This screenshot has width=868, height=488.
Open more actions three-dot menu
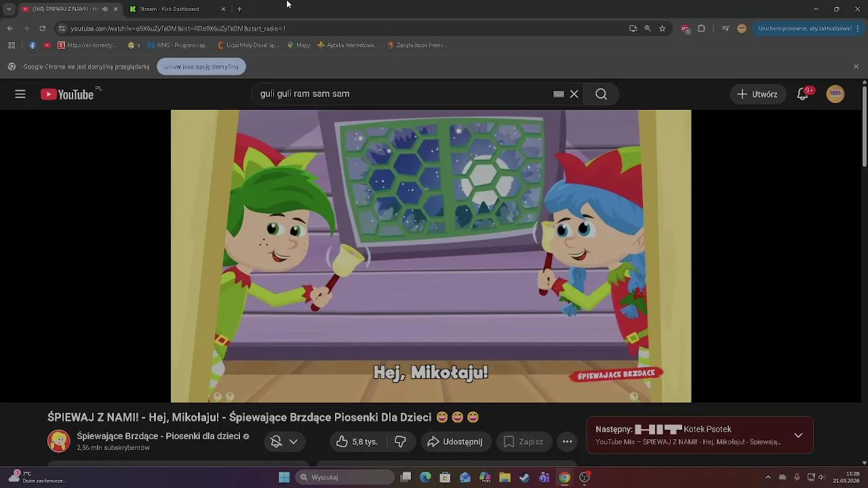tap(568, 442)
